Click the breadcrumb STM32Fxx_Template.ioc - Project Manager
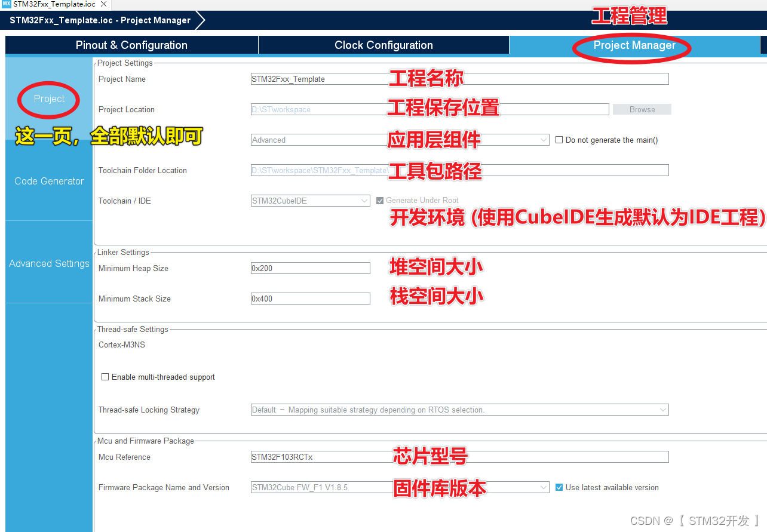767x532 pixels. click(100, 20)
